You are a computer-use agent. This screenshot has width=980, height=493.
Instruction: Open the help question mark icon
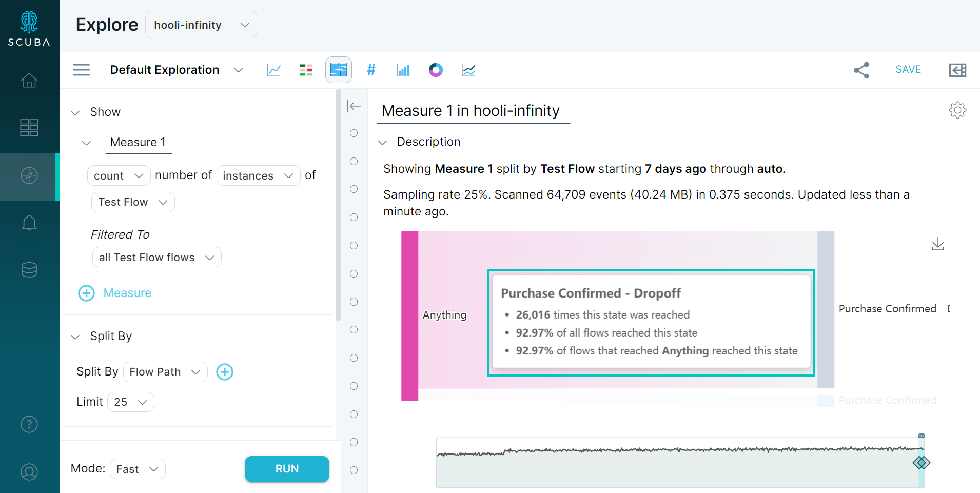(x=29, y=424)
